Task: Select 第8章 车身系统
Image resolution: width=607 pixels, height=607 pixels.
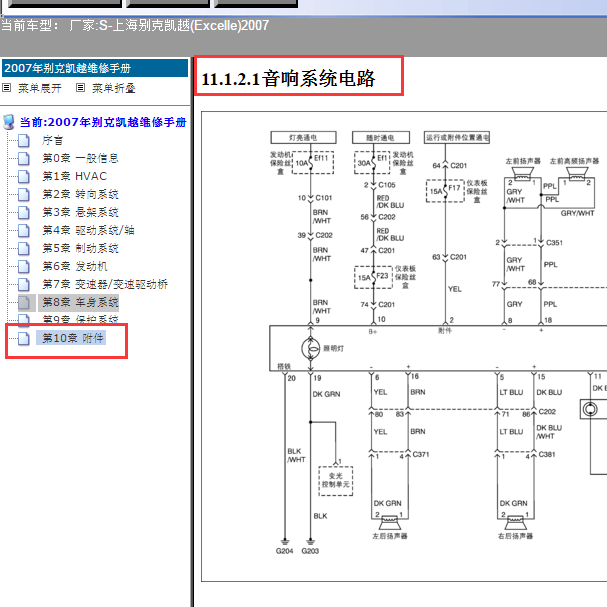Action: pyautogui.click(x=80, y=302)
